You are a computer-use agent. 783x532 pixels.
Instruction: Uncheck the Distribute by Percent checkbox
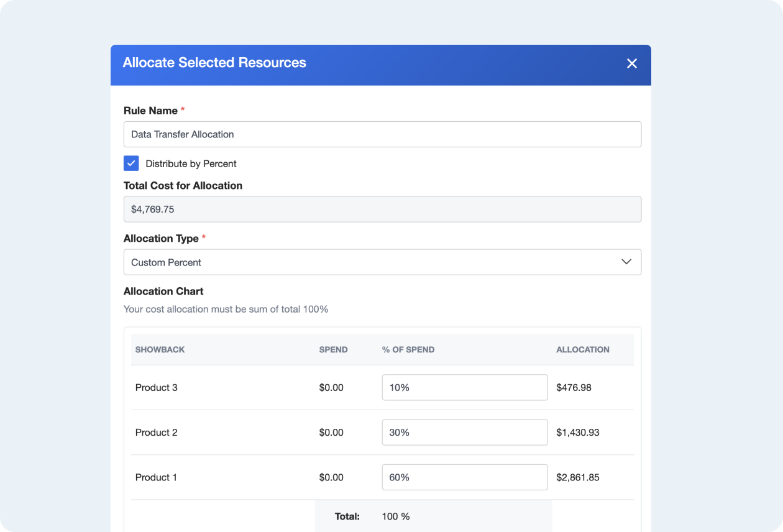click(131, 163)
